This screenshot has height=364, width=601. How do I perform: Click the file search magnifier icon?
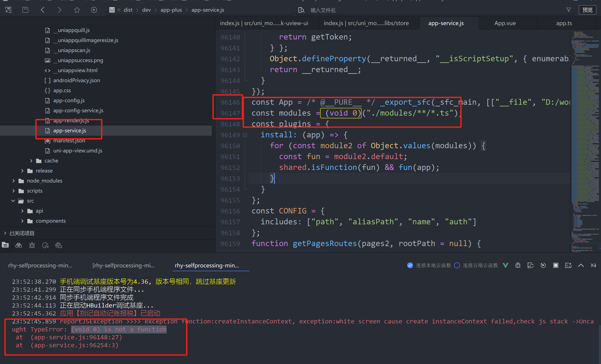[301, 10]
